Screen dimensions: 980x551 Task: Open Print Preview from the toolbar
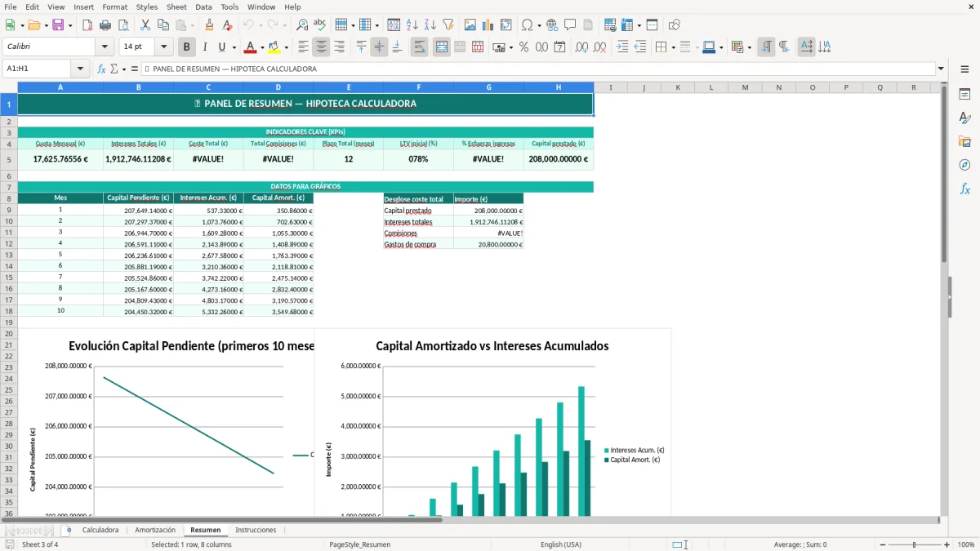point(123,25)
